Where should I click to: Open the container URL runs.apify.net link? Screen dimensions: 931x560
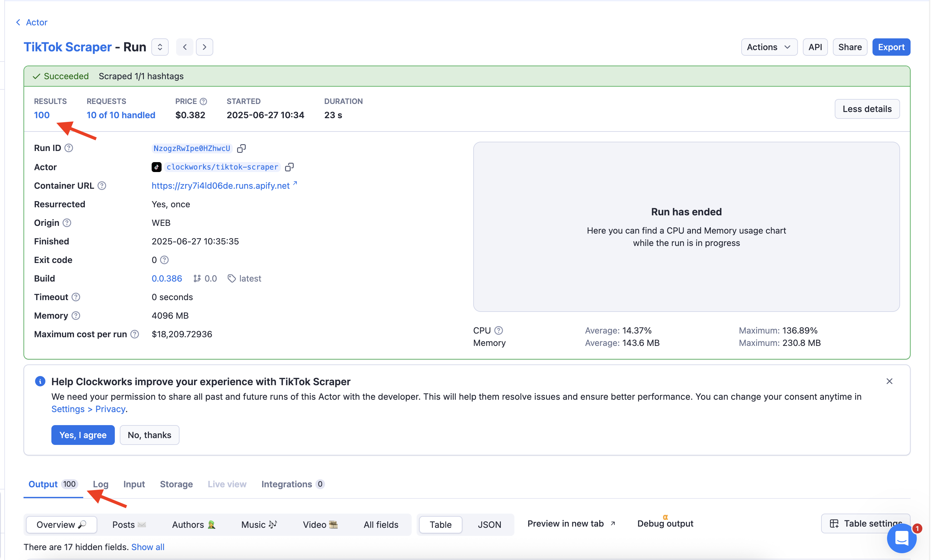click(224, 186)
